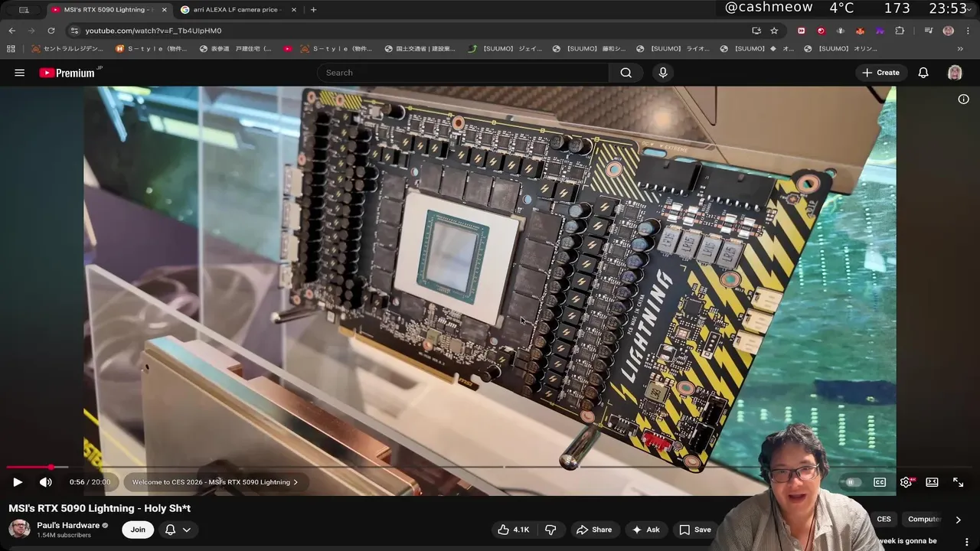The width and height of the screenshot is (980, 551).
Task: Click the search magnifier button
Action: (x=626, y=73)
